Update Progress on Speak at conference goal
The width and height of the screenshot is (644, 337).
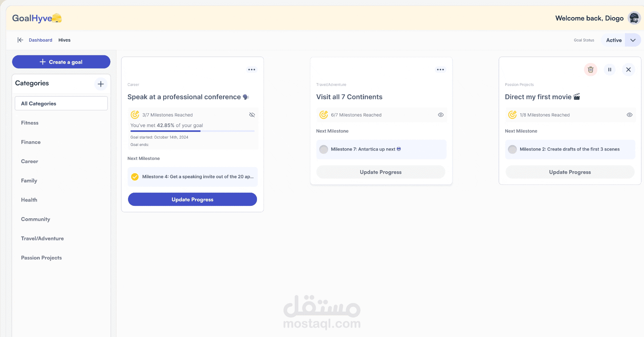[x=192, y=199]
